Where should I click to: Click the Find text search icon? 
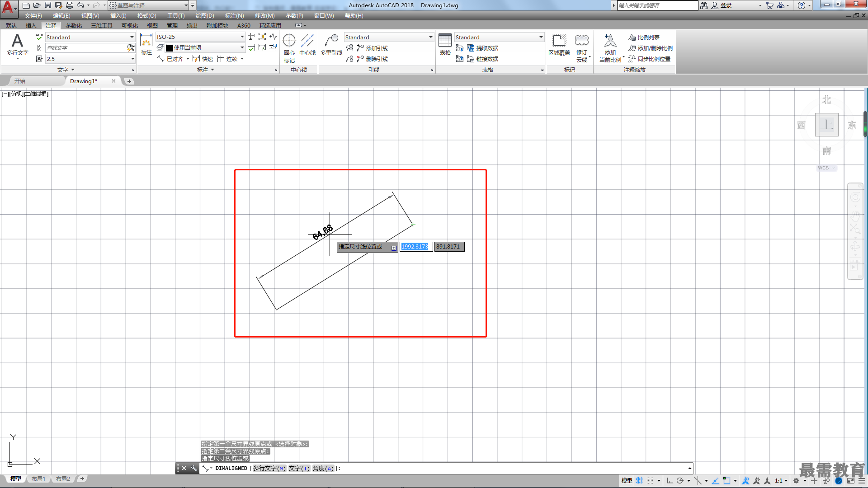131,48
